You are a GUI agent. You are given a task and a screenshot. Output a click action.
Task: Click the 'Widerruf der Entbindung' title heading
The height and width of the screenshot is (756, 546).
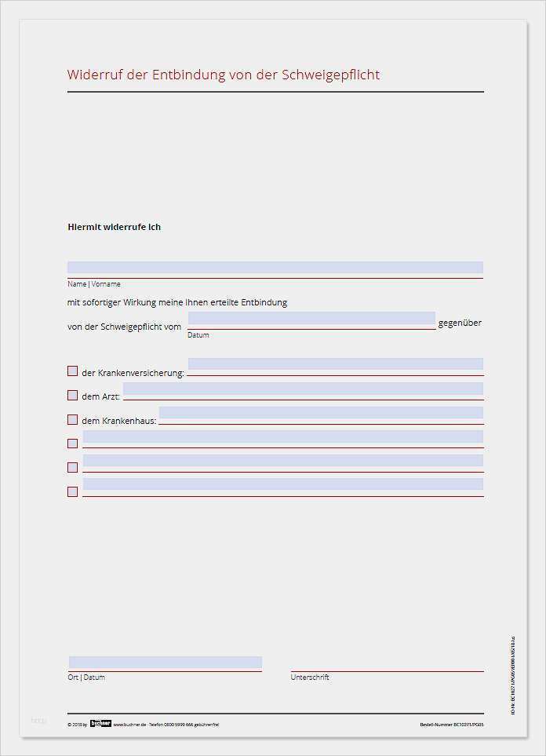click(x=224, y=75)
